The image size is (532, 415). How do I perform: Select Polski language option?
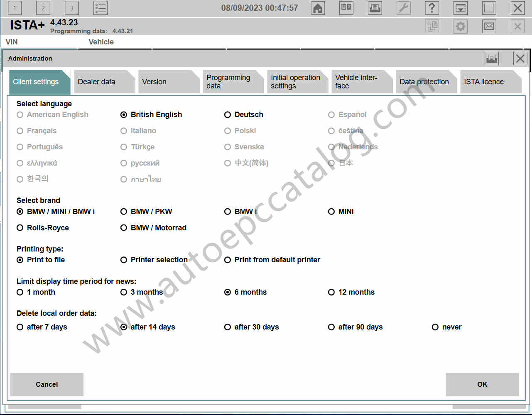click(x=240, y=131)
